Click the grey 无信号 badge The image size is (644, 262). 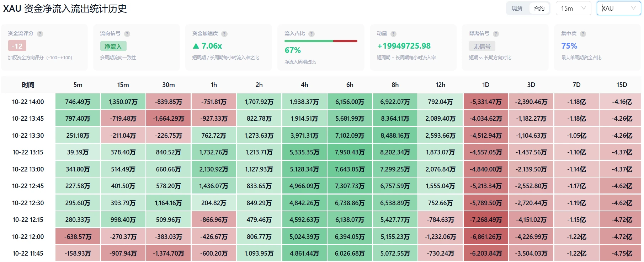(482, 46)
